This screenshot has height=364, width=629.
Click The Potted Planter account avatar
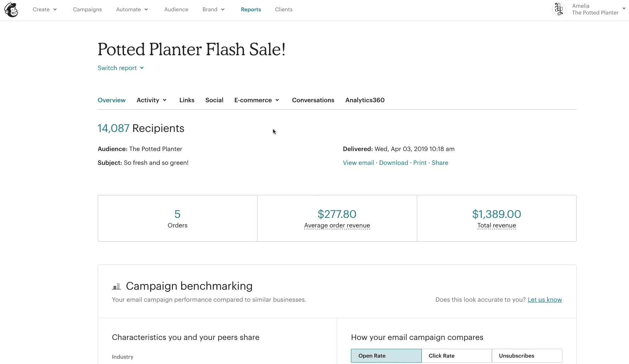(559, 9)
